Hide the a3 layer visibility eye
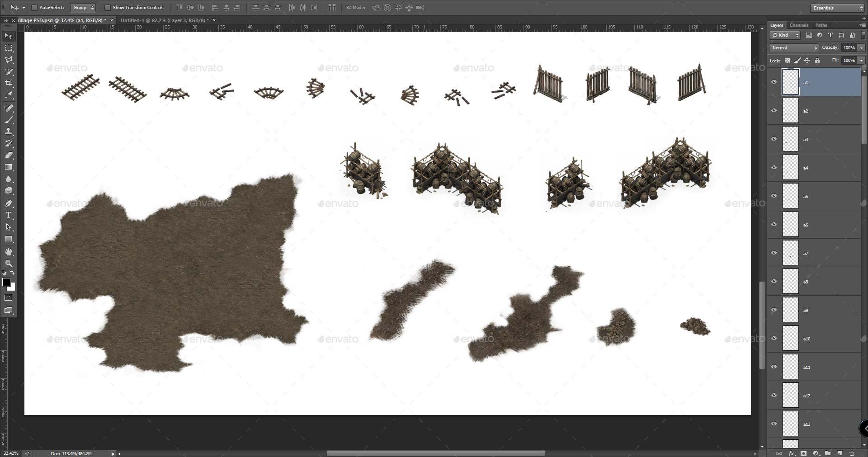Viewport: 868px width, 457px height. (774, 139)
